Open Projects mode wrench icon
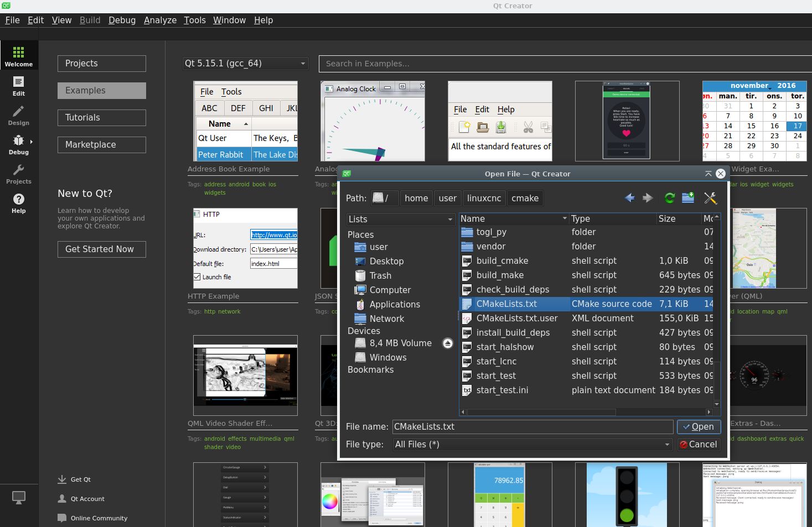Screen dimensions: 812x527 tap(18, 170)
